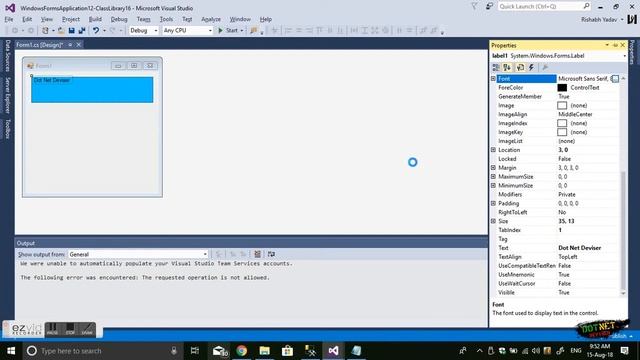Open Microsoft Store from the taskbar
The width and height of the screenshot is (640, 360).
[x=287, y=351]
